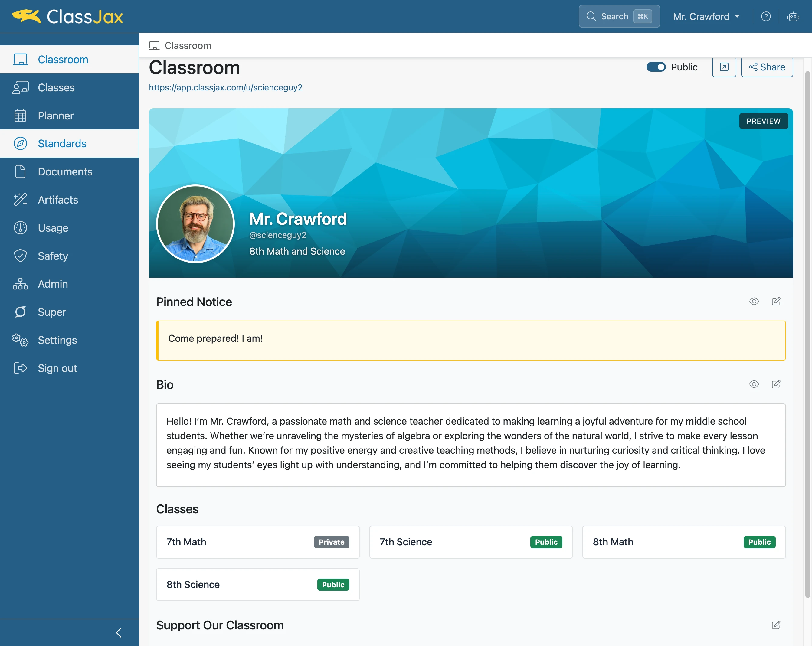Click the Share button
Viewport: 812px width, 646px height.
coord(767,67)
